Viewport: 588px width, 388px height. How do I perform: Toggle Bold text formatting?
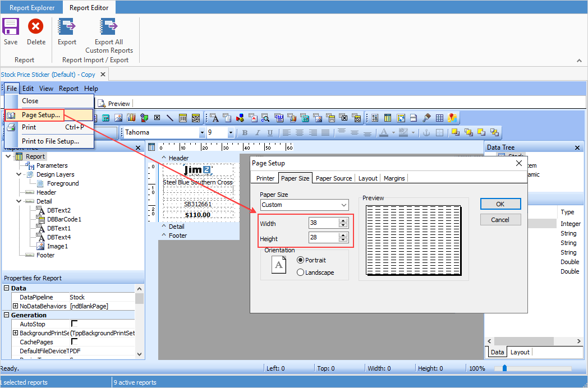tap(245, 133)
